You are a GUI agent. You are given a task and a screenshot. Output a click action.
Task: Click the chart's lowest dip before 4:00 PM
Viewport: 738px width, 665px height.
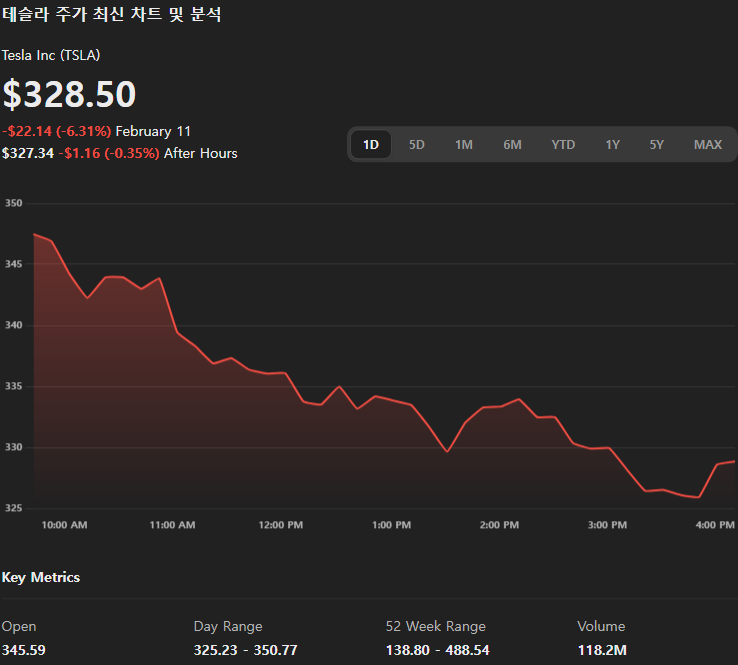tap(698, 497)
